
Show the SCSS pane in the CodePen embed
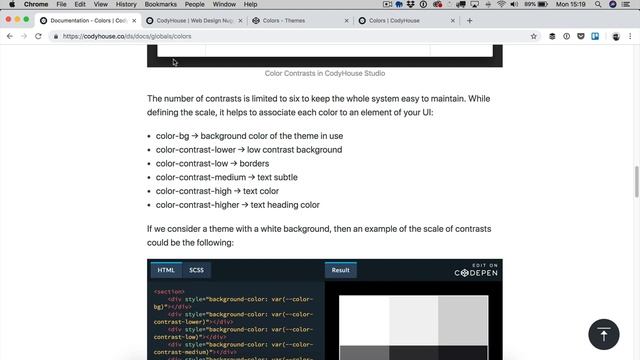(x=196, y=270)
